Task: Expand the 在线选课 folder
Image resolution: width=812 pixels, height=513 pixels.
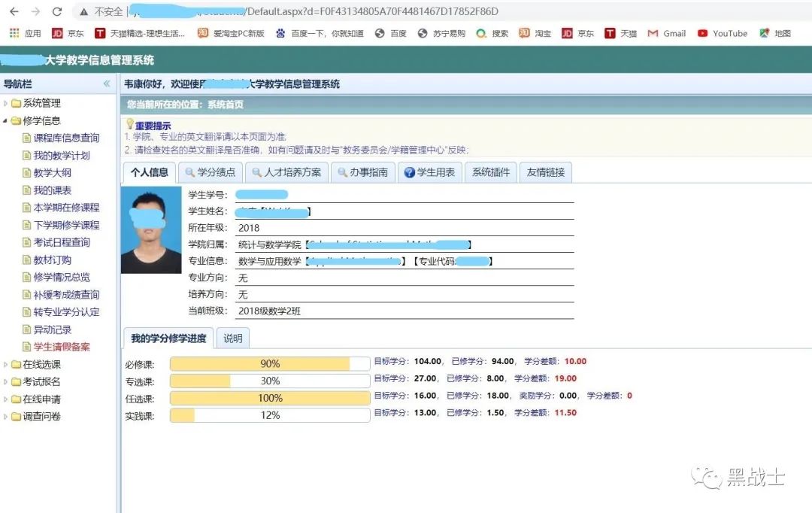Action: coord(6,364)
